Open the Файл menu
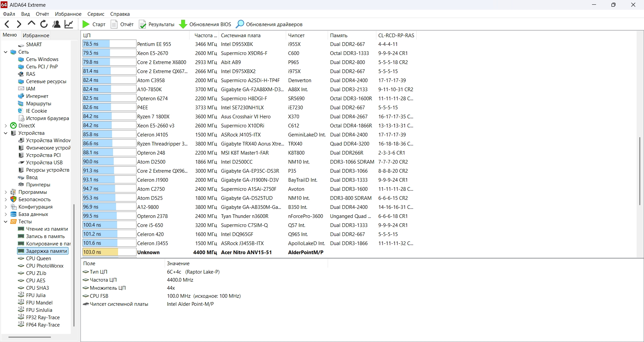The image size is (644, 342). (9, 14)
